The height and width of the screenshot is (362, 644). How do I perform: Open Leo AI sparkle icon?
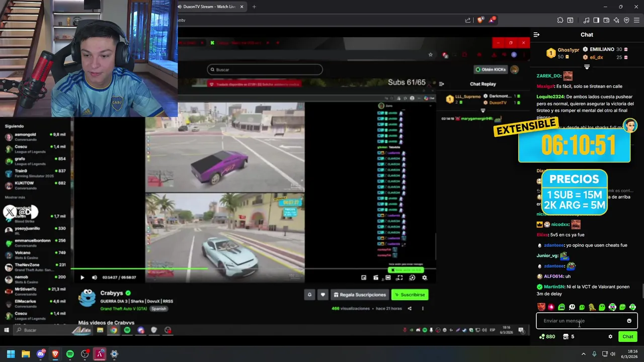616,20
